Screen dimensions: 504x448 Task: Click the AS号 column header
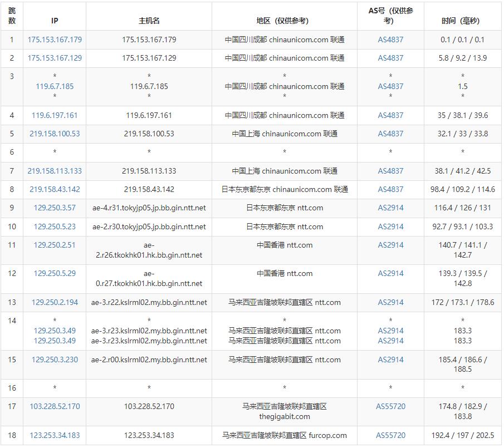click(390, 16)
